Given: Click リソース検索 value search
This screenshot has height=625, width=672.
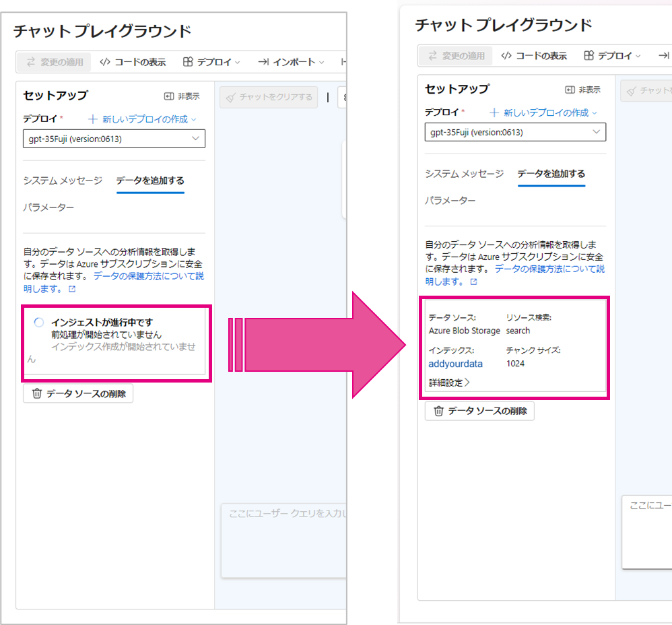Looking at the screenshot, I should click(x=518, y=331).
